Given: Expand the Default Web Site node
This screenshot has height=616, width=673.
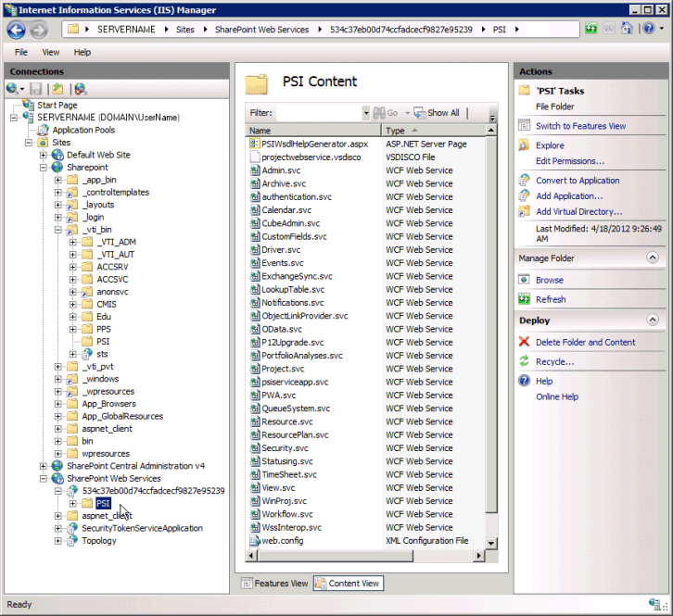Looking at the screenshot, I should coord(43,155).
